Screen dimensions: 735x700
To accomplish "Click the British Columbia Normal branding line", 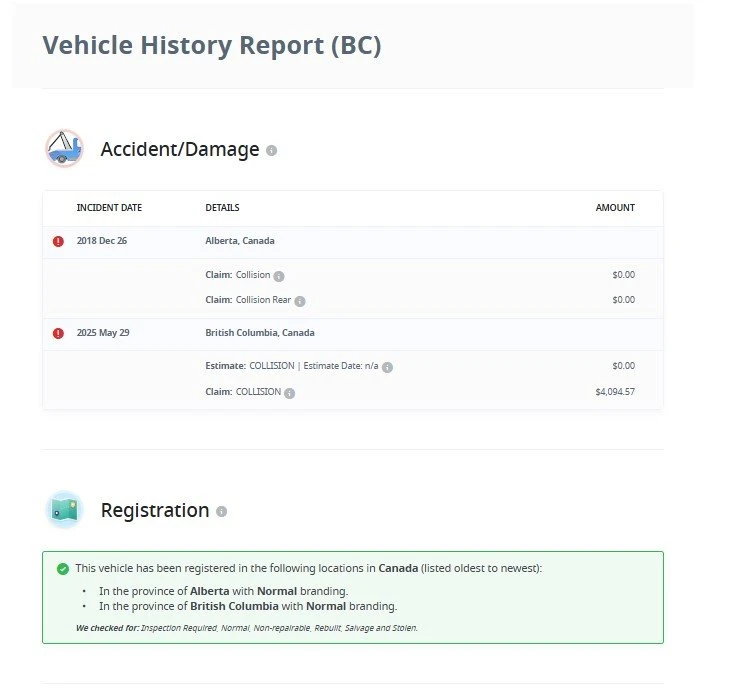I will pos(248,606).
